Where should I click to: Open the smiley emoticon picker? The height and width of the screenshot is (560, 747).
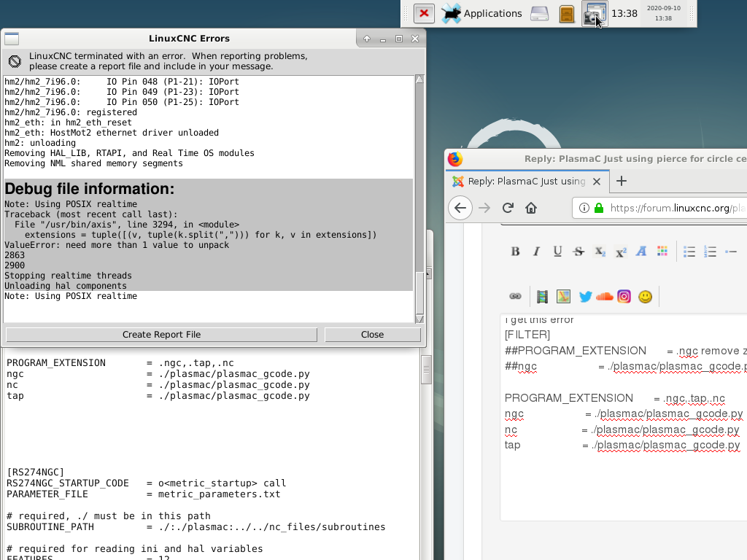[645, 297]
